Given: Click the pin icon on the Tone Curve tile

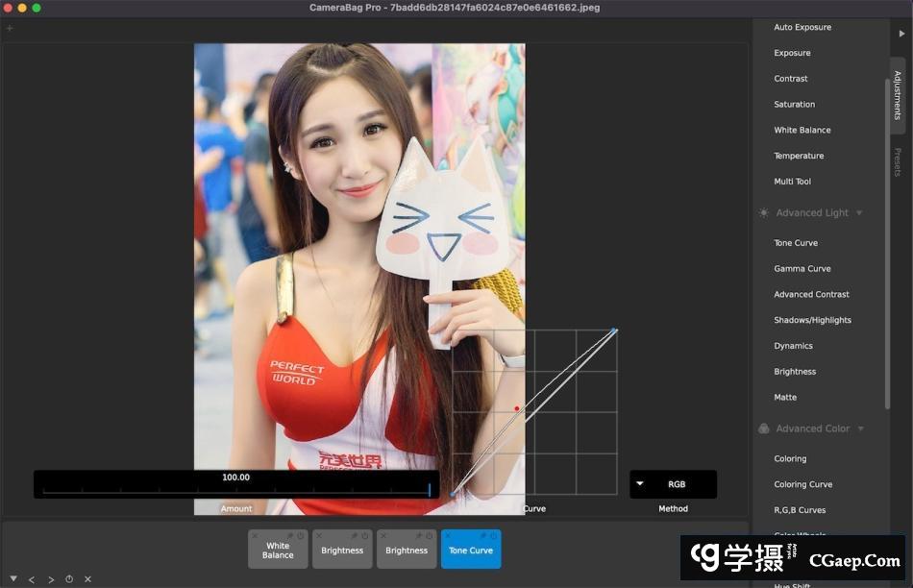Looking at the screenshot, I should [x=483, y=535].
